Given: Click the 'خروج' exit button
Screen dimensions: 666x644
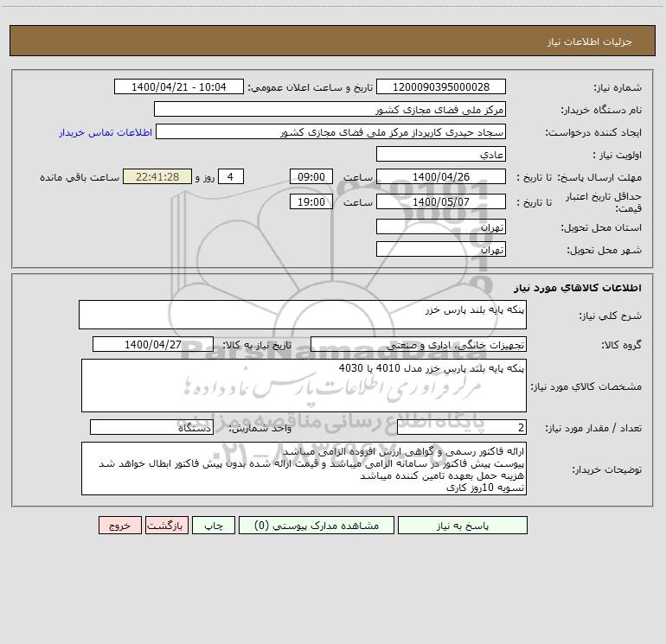Looking at the screenshot, I should click(x=120, y=526).
